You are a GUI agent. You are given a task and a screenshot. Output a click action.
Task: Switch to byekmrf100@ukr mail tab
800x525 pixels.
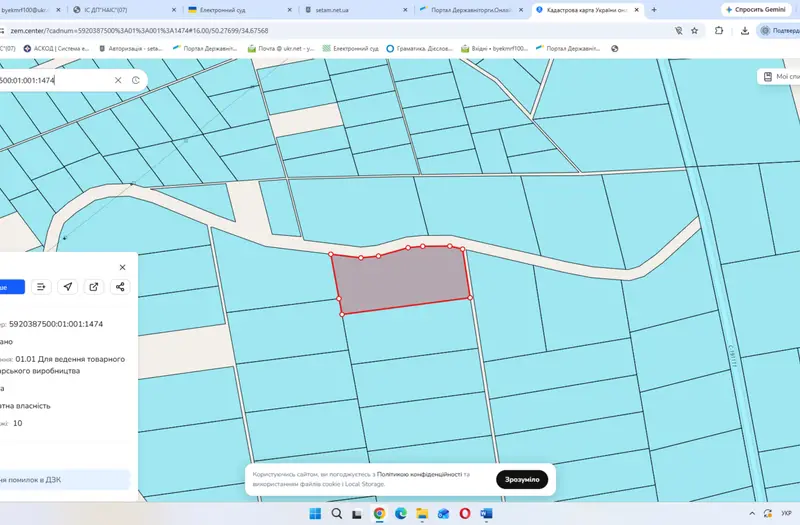tap(31, 10)
